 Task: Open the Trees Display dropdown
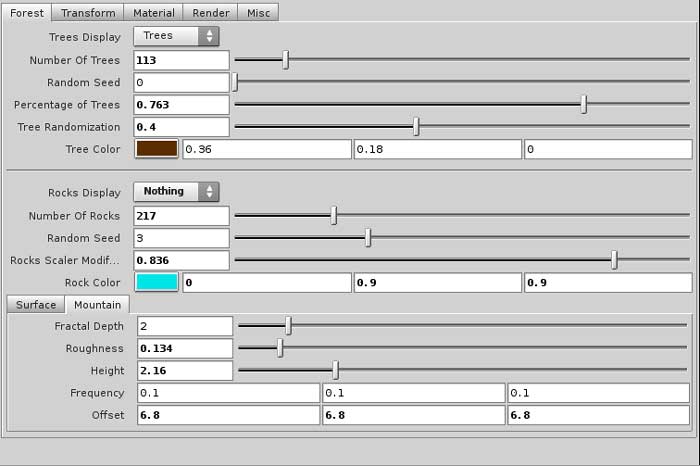point(176,36)
